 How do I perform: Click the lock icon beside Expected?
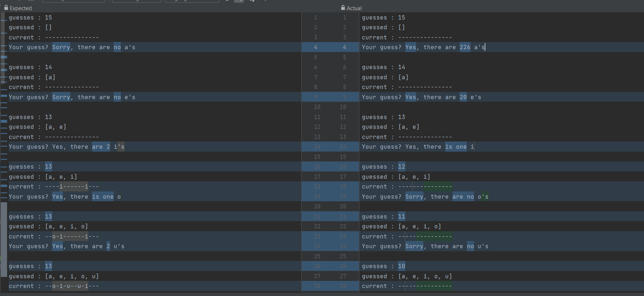(6, 8)
